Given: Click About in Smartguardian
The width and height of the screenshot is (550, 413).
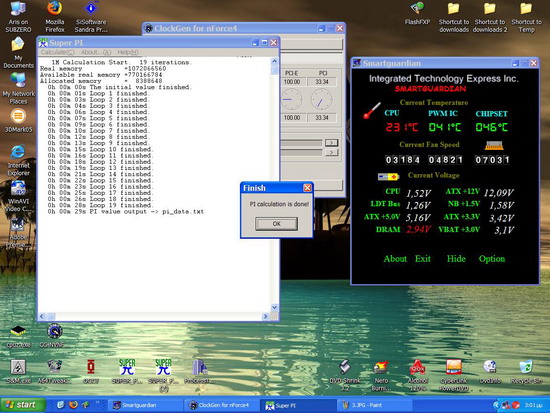Looking at the screenshot, I should (395, 259).
